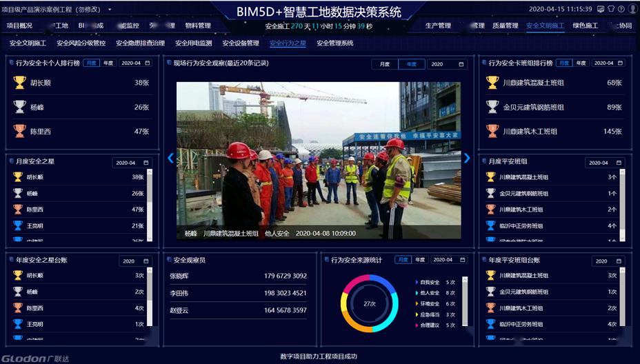Open the 绿色施工 top tab
This screenshot has width=640, height=364.
click(586, 26)
